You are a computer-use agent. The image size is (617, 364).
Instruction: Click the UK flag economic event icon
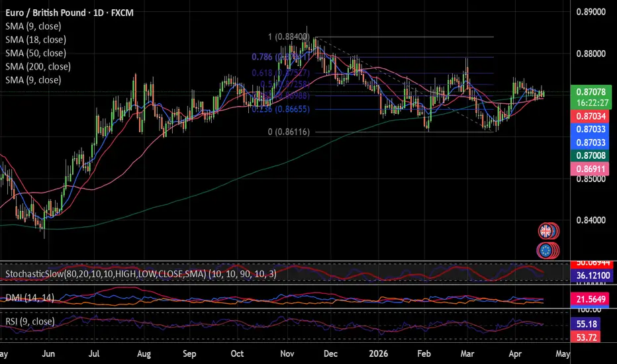(546, 232)
